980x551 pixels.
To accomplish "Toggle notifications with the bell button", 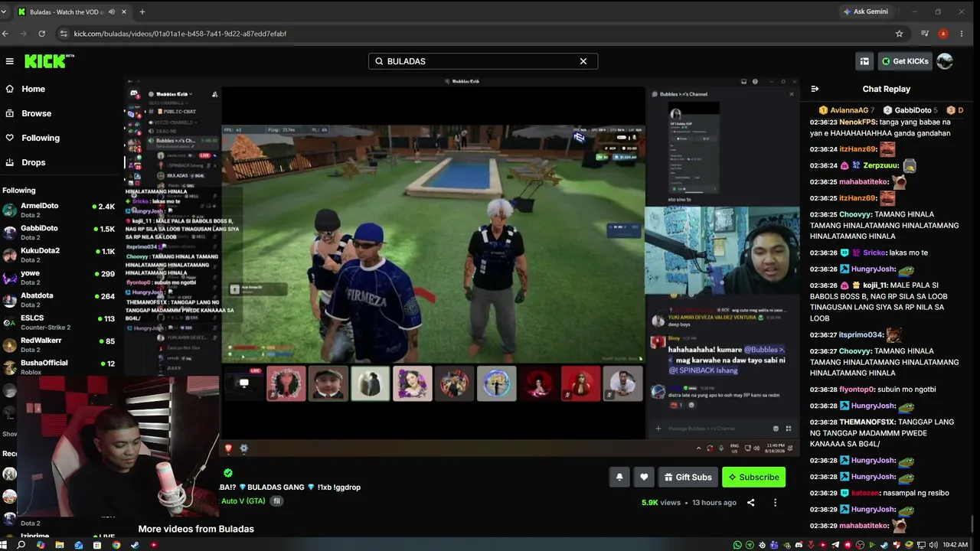I will pyautogui.click(x=619, y=477).
